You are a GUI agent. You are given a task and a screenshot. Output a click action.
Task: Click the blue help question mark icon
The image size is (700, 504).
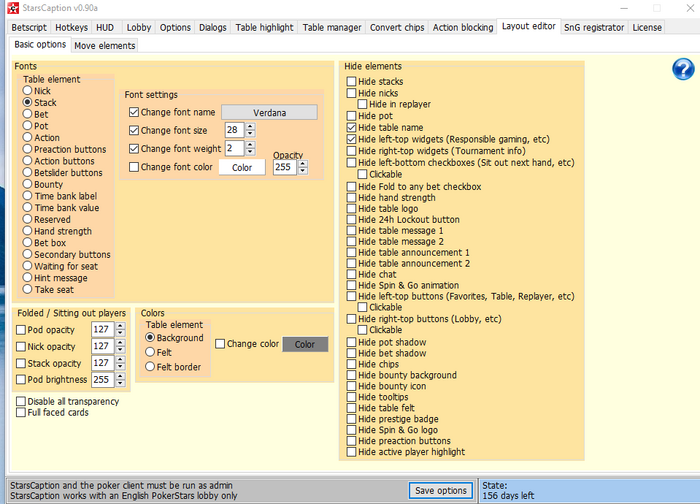pos(684,69)
